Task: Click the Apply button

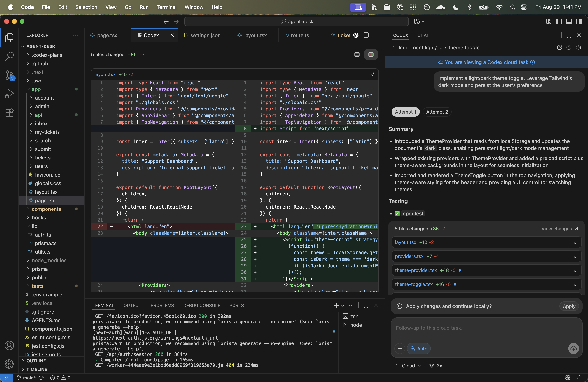Action: click(x=569, y=306)
